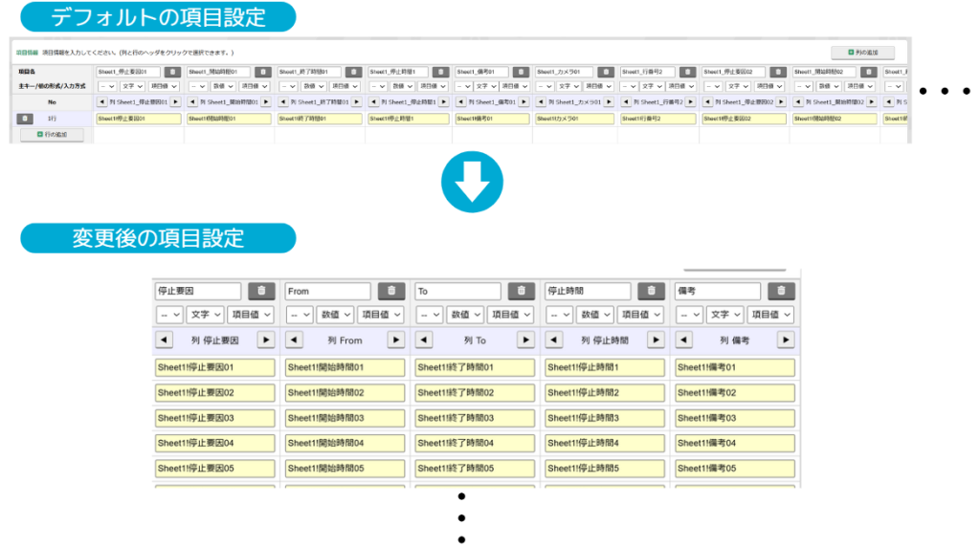Viewport: 980px width, 547px height.
Task: Click the 行の追加 button
Action: [52, 135]
